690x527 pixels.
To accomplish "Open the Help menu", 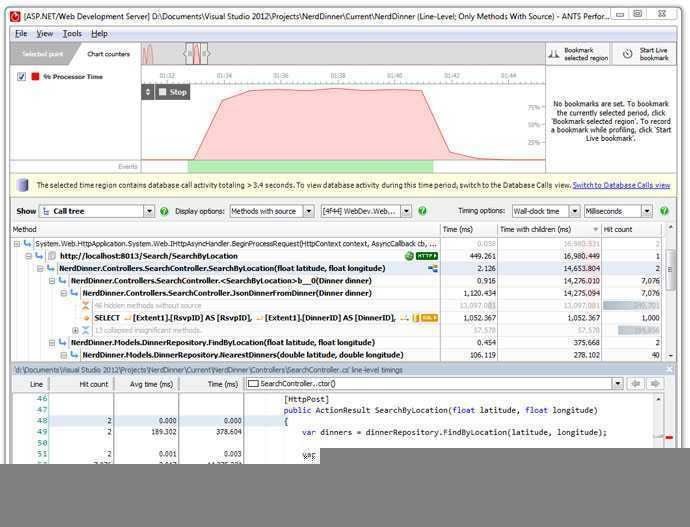I will pos(99,33).
